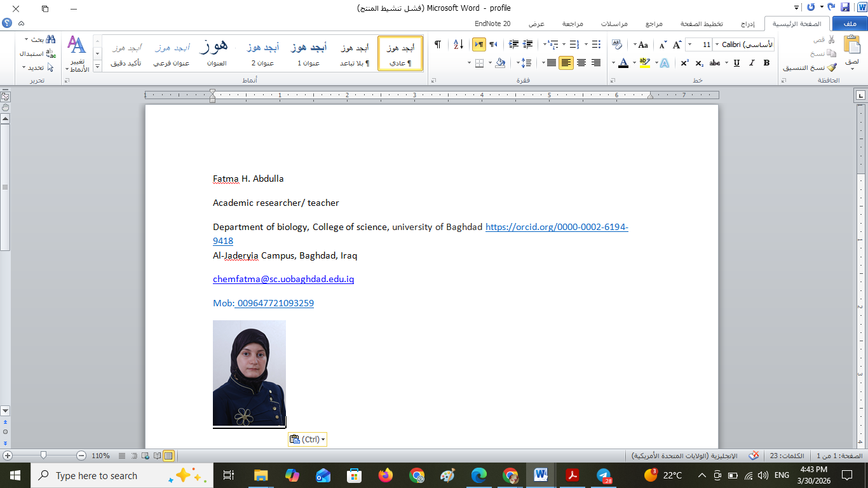Click the justify alignment icon
The width and height of the screenshot is (868, 488).
coord(551,63)
